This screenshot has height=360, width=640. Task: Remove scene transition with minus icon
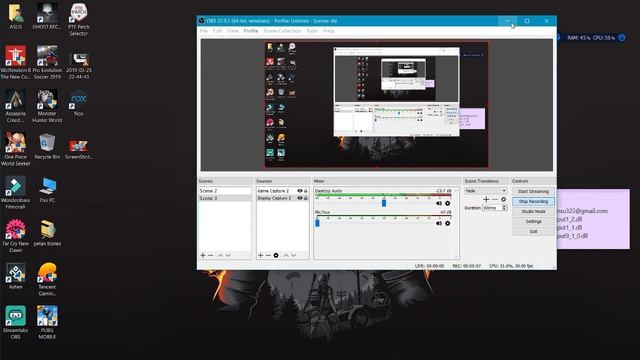pos(495,199)
